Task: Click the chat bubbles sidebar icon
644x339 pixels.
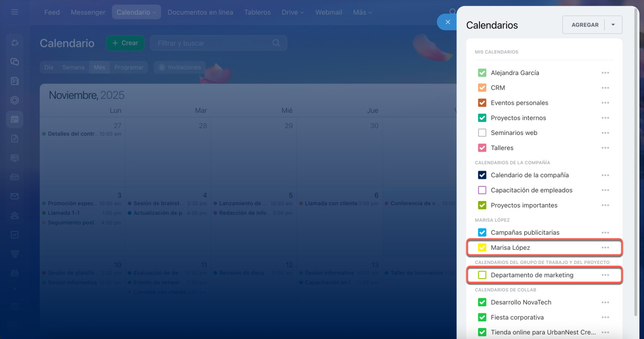Action: coord(15,62)
